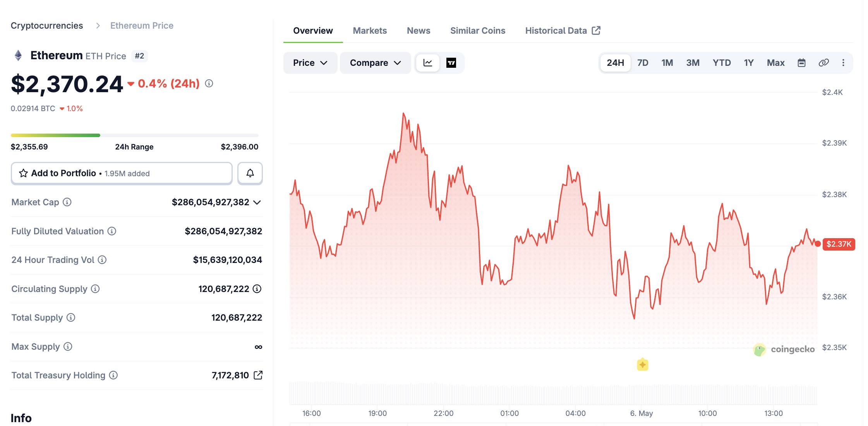Viewport: 868px width, 426px height.
Task: Show Max Supply info icon
Action: click(68, 347)
